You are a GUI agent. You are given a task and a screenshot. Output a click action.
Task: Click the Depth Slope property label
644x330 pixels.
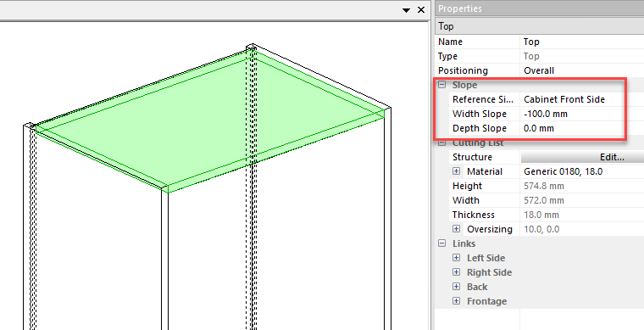tap(480, 128)
